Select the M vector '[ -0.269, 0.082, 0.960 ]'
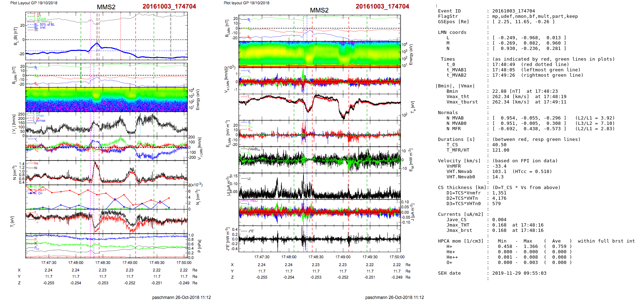This screenshot has width=644, height=300. pos(529,43)
